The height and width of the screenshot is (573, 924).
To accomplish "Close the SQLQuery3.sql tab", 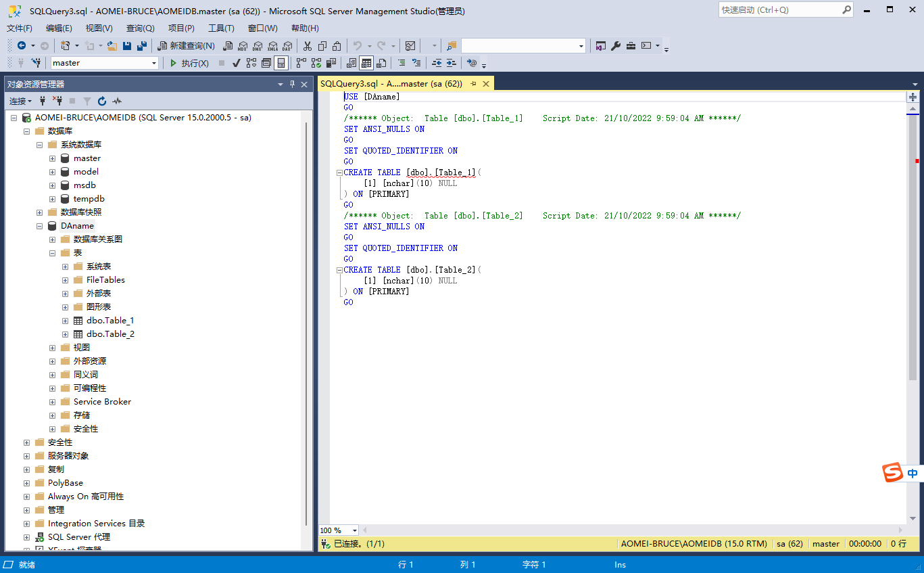I will coord(485,84).
